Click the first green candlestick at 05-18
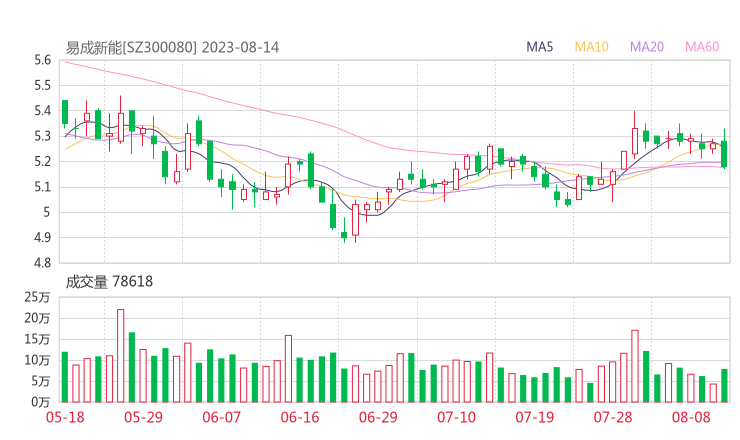 tap(65, 112)
